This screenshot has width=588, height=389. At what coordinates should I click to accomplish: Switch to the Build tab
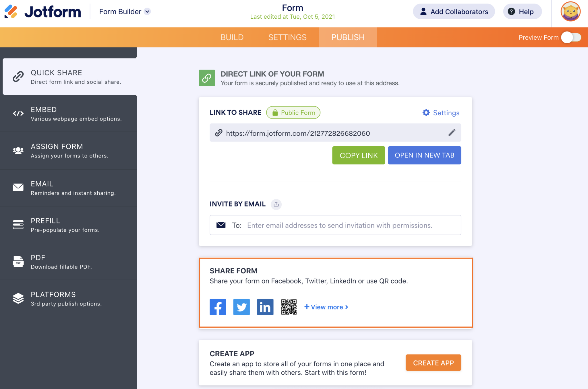click(x=232, y=37)
